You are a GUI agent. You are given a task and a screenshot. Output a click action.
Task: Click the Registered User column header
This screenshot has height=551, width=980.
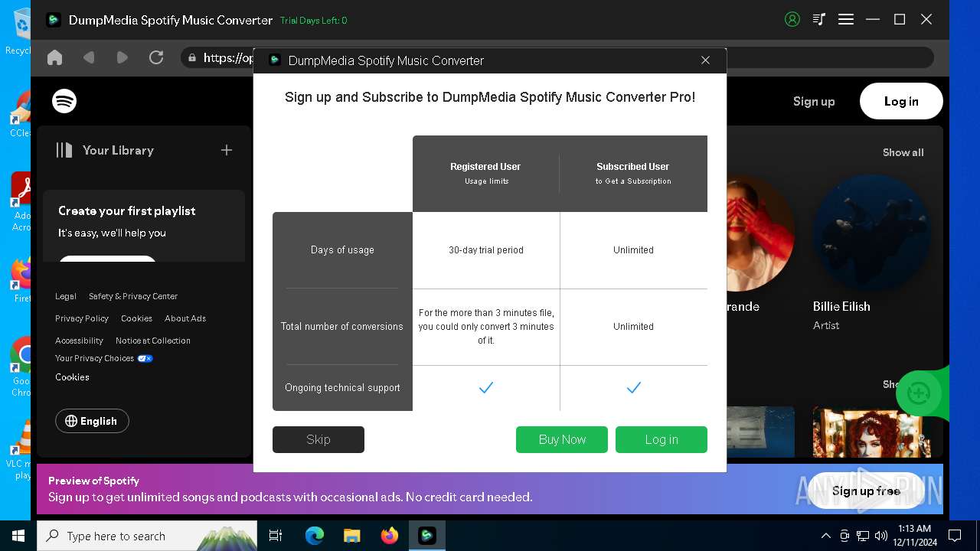[x=485, y=173]
